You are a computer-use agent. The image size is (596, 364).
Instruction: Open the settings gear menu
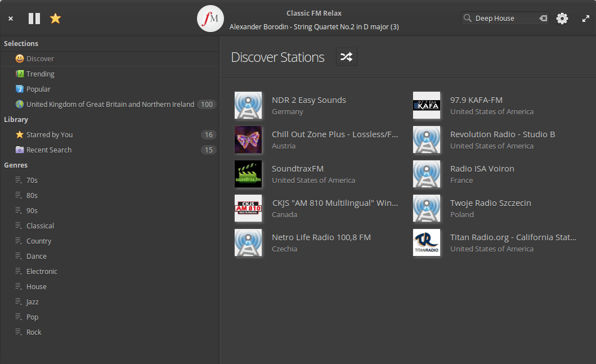pyautogui.click(x=562, y=18)
